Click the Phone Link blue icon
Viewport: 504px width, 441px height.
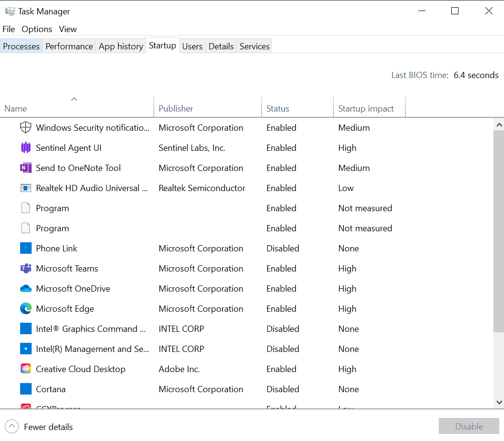(x=26, y=249)
